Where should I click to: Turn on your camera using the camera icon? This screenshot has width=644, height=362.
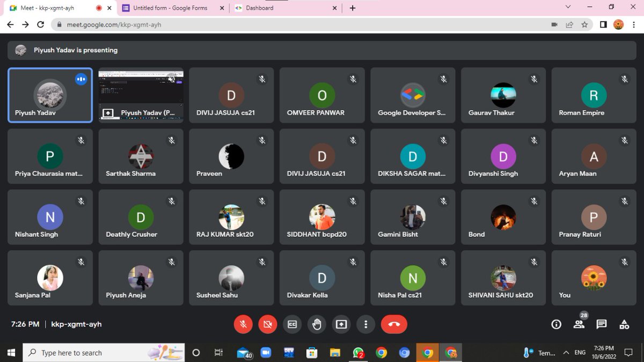point(268,324)
